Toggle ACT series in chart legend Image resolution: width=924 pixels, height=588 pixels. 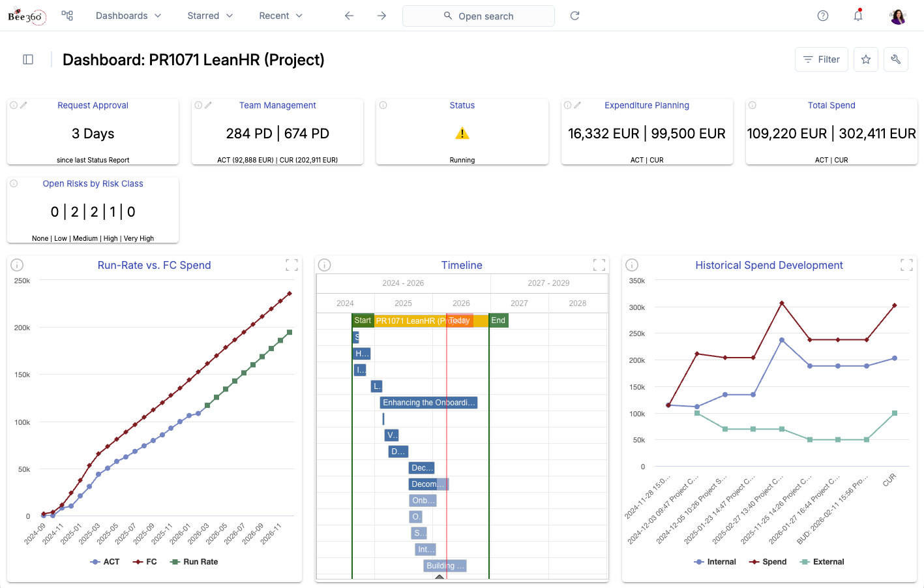point(105,562)
